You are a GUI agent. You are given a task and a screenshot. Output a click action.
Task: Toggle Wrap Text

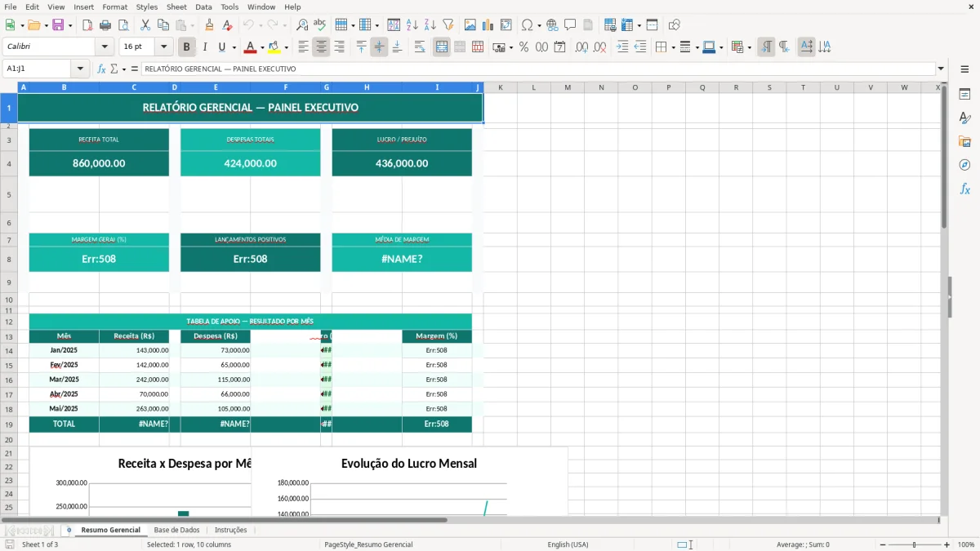pyautogui.click(x=419, y=47)
